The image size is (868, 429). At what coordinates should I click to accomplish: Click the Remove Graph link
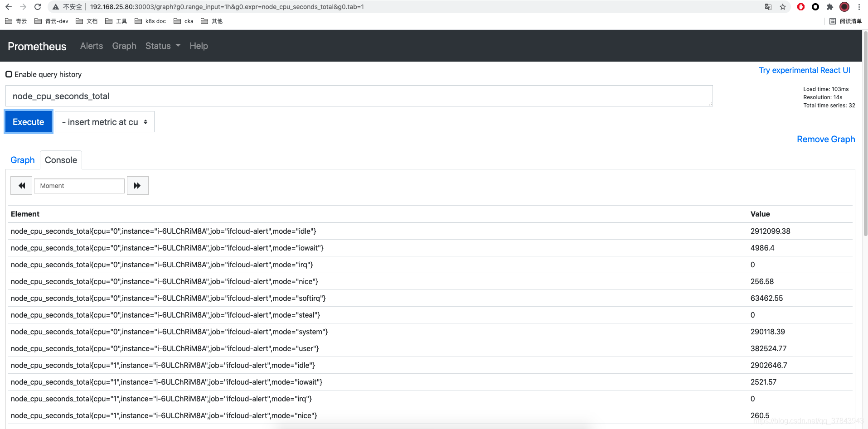coord(826,139)
